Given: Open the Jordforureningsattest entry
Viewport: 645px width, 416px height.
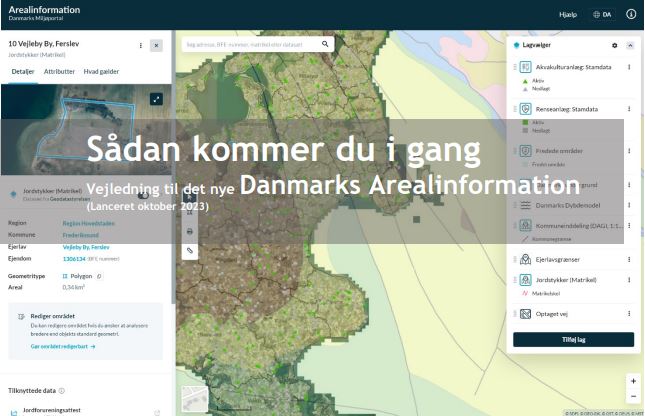Looking at the screenshot, I should [x=52, y=410].
